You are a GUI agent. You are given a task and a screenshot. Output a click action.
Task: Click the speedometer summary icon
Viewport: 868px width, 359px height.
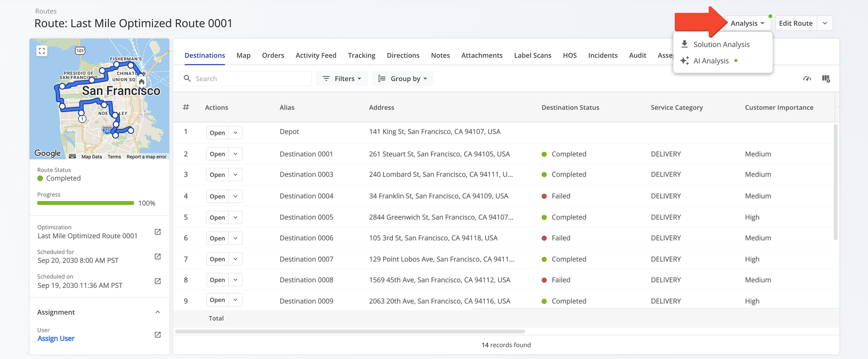807,79
